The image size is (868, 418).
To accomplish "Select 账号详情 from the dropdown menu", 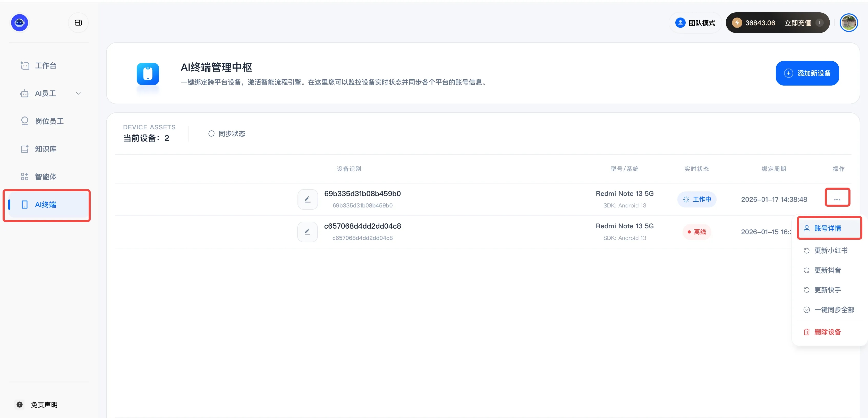I will (828, 228).
